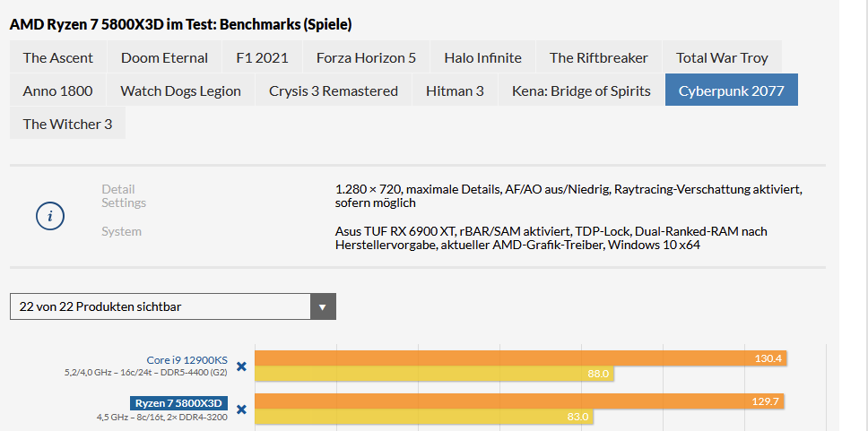Select Total War Troy tab

coord(722,57)
